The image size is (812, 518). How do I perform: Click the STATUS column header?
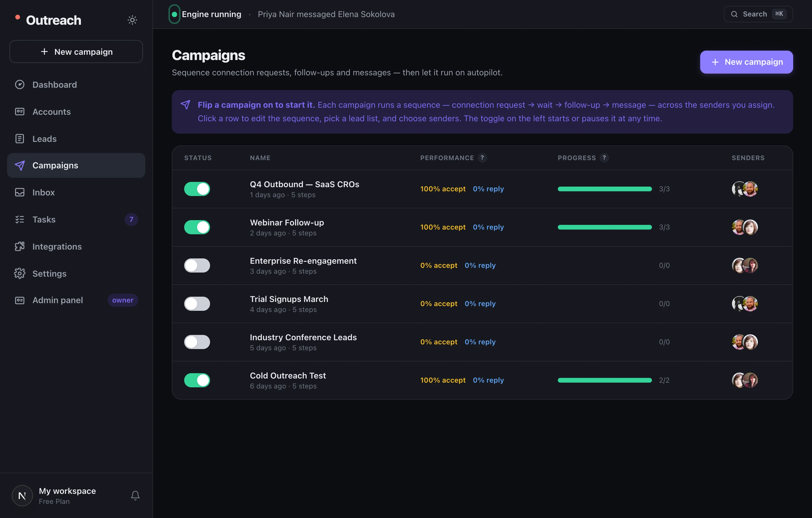click(x=198, y=158)
